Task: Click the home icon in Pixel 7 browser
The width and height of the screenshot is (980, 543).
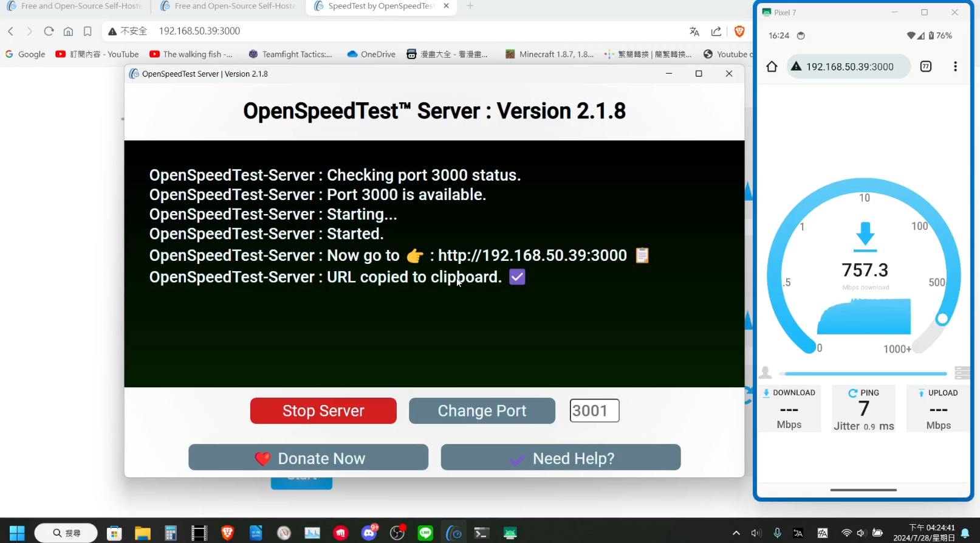Action: (x=772, y=67)
